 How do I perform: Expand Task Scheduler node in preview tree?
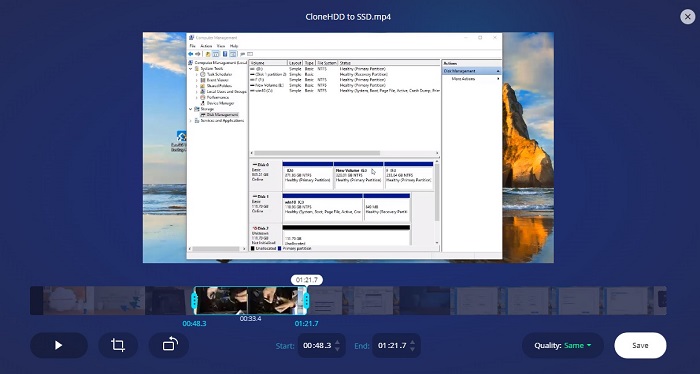pos(196,75)
